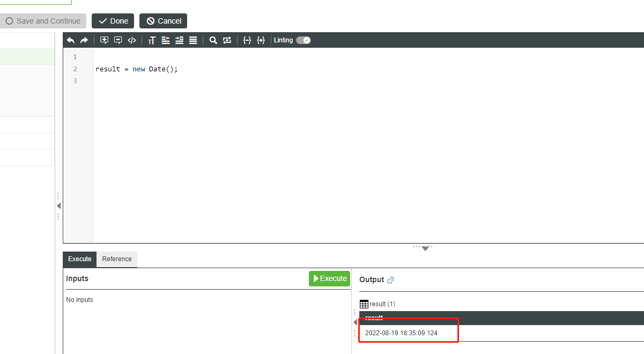644x354 pixels.
Task: Select the add comment icon
Action: tap(104, 40)
